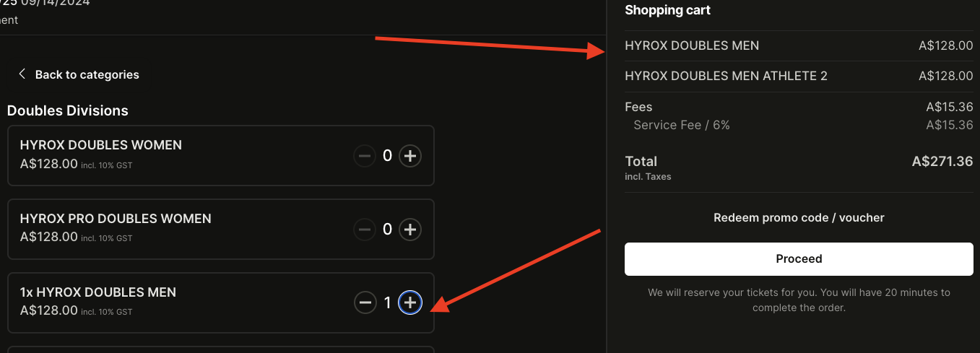Remove one HYROX DOUBLES MEN ticket

coord(365,302)
